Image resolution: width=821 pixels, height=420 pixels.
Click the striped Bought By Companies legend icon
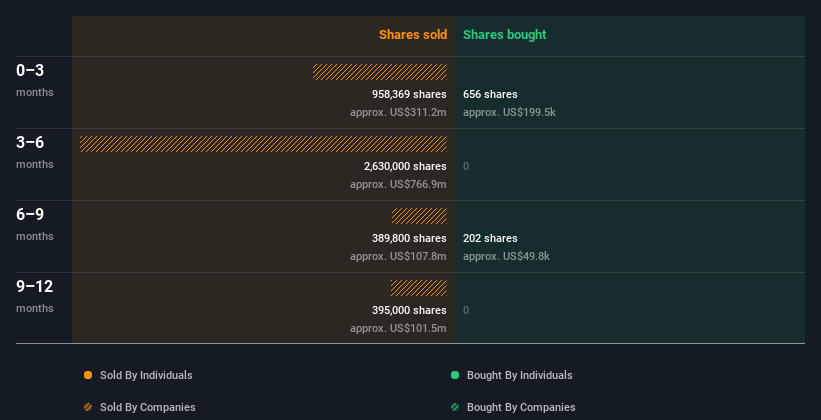coord(455,407)
